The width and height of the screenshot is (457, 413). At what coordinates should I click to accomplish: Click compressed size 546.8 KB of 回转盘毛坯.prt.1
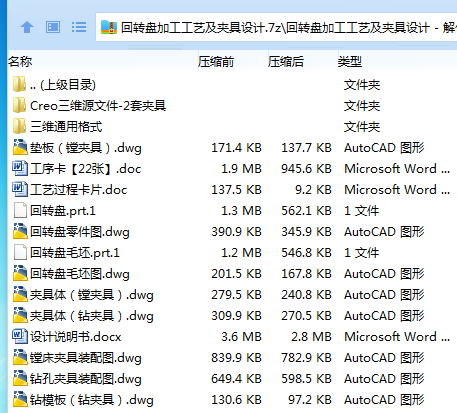coord(306,253)
